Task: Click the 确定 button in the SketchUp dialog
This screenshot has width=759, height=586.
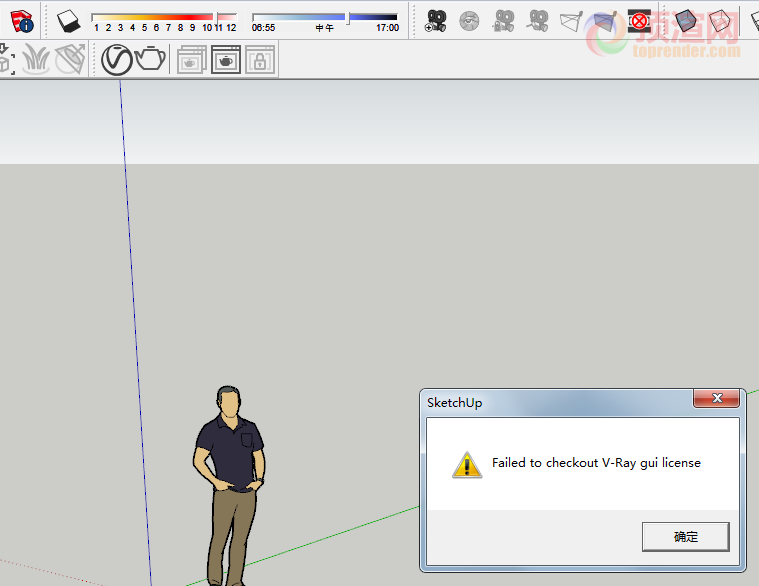Action: coord(685,537)
